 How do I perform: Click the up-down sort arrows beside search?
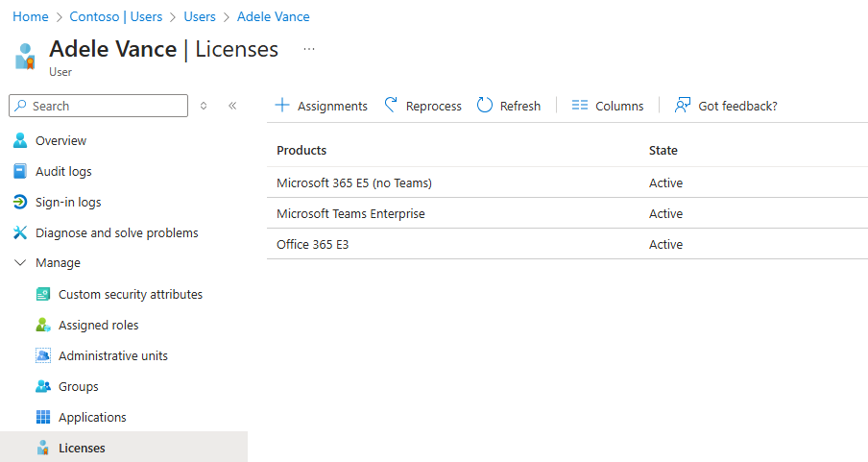[204, 106]
